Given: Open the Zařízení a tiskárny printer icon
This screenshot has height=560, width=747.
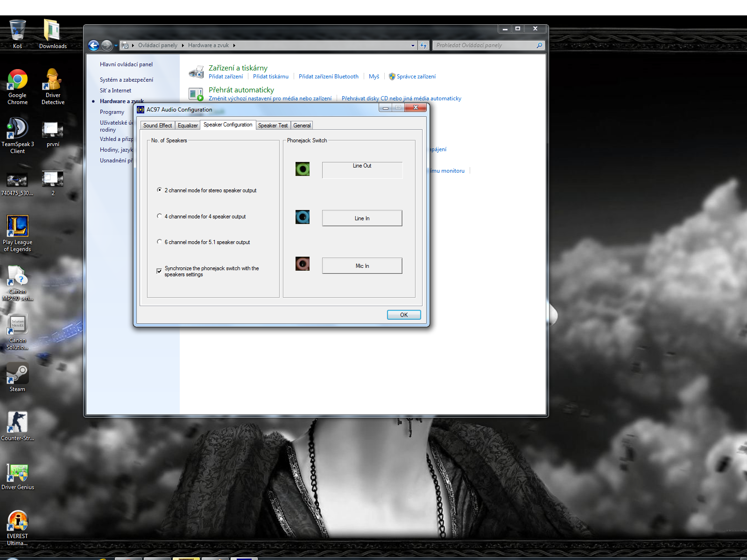Looking at the screenshot, I should [x=196, y=72].
